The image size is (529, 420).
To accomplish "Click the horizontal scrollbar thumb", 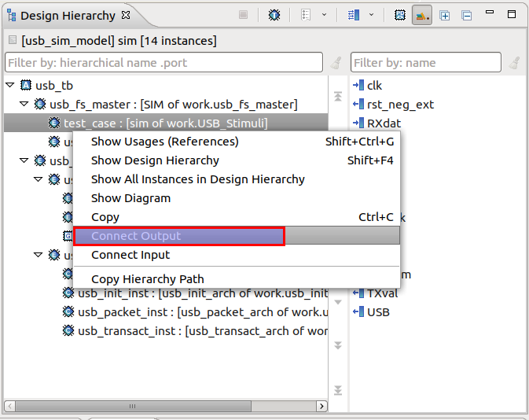I will coord(133,406).
